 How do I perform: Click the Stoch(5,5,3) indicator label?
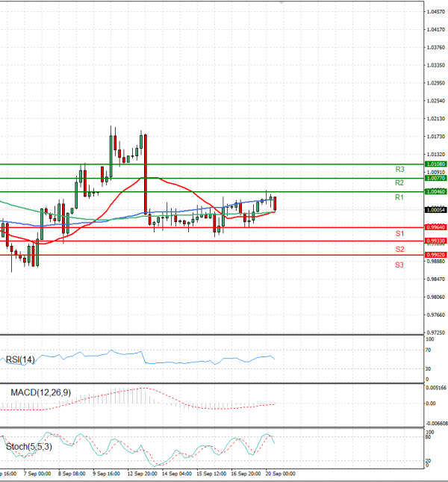pyautogui.click(x=29, y=447)
